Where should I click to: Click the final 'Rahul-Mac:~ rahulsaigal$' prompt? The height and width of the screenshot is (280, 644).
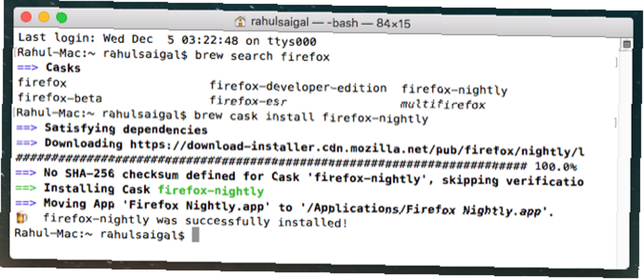coord(99,234)
